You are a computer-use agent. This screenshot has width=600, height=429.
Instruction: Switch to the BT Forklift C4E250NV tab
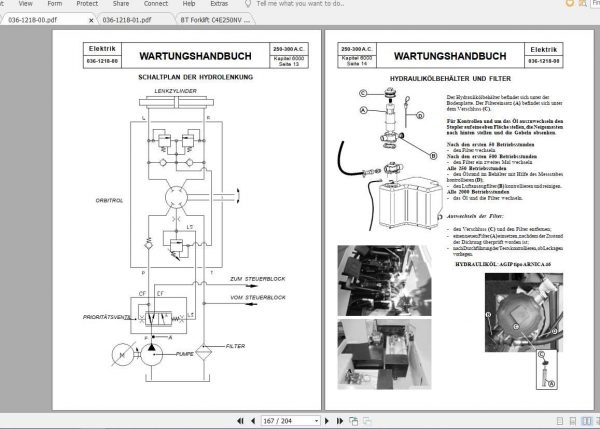coord(215,20)
